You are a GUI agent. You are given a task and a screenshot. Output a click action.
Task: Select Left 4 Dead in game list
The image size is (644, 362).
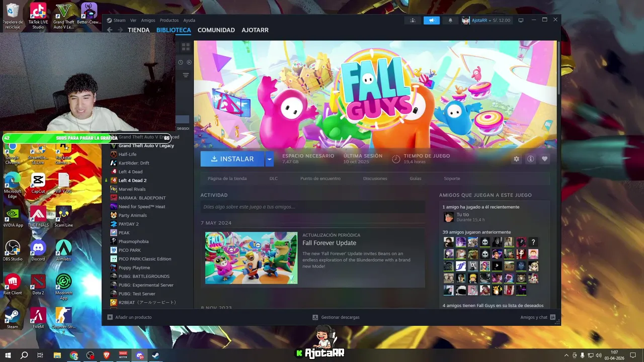coord(130,172)
